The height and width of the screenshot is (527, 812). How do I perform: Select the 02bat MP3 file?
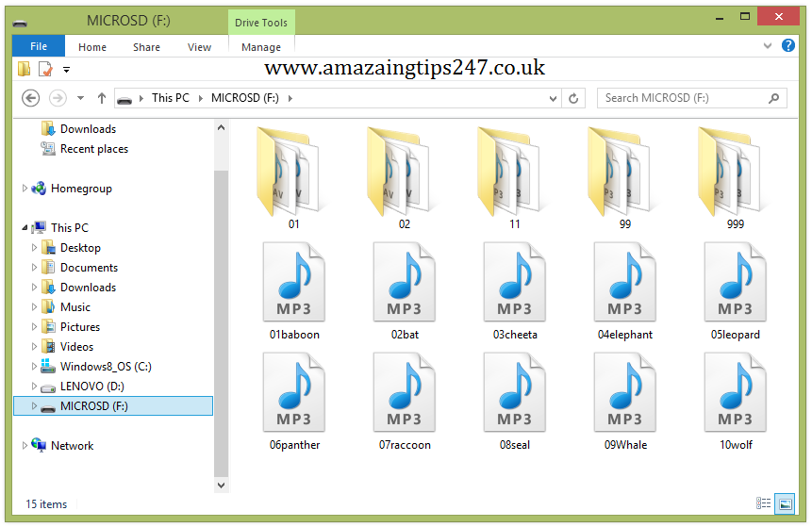click(404, 291)
